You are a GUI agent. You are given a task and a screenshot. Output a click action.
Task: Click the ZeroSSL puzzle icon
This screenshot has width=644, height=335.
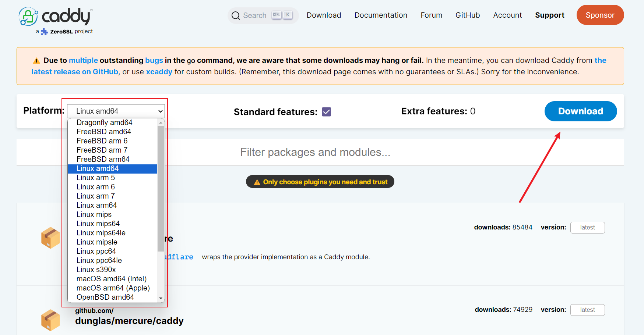point(45,32)
